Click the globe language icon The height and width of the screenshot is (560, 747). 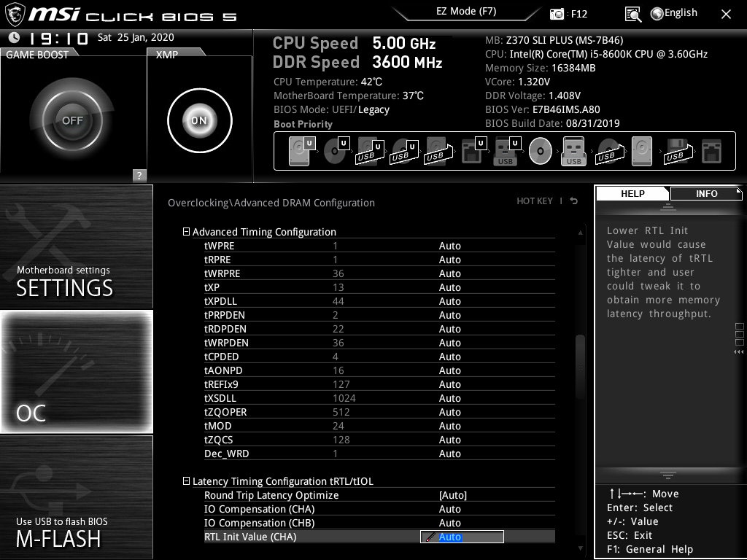tap(657, 14)
